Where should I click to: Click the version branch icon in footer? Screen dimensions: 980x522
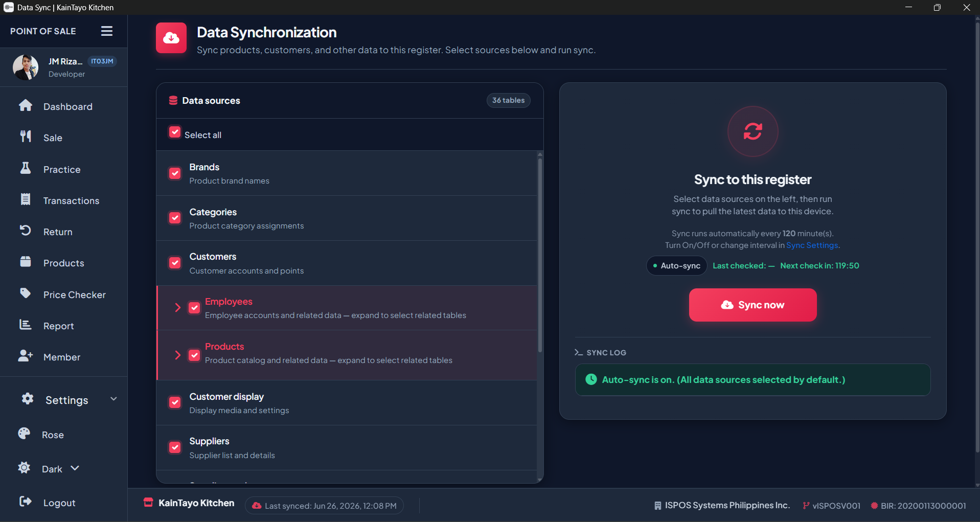click(806, 506)
